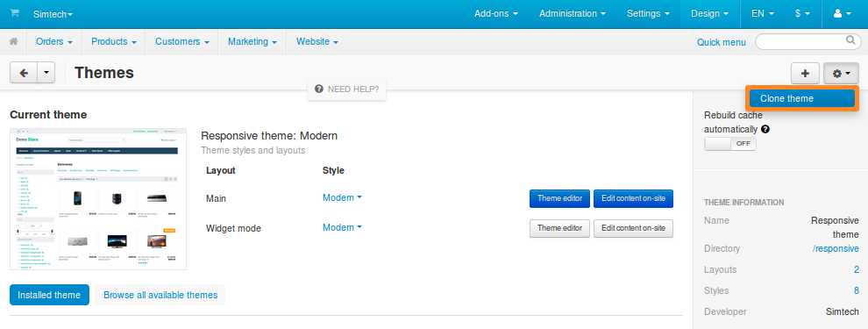Click the Developer value Simtech
Screen dimensions: 868x329
click(x=842, y=311)
